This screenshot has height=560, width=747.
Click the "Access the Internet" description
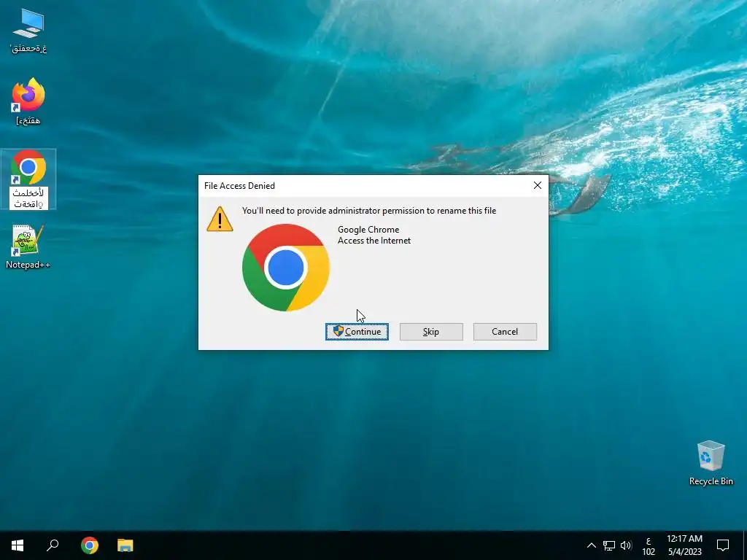(374, 241)
